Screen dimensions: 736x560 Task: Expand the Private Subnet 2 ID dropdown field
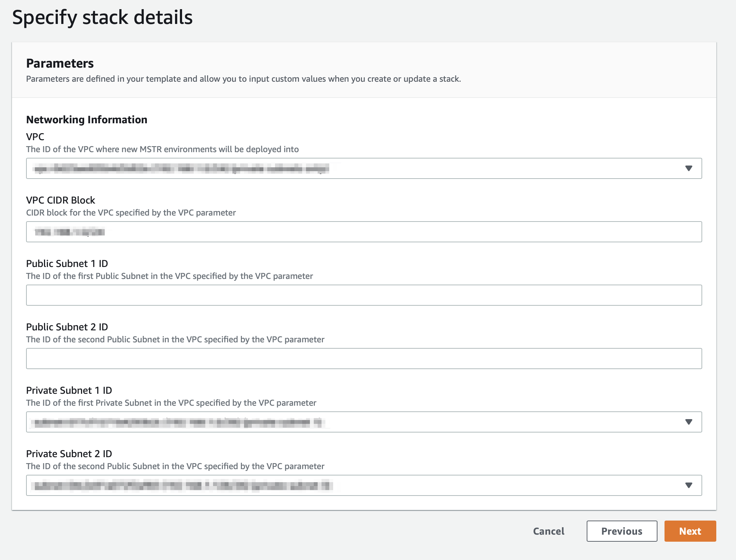[x=363, y=485]
